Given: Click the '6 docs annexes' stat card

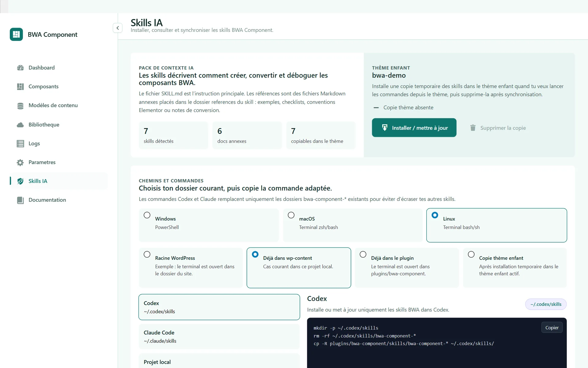Looking at the screenshot, I should coord(247,135).
